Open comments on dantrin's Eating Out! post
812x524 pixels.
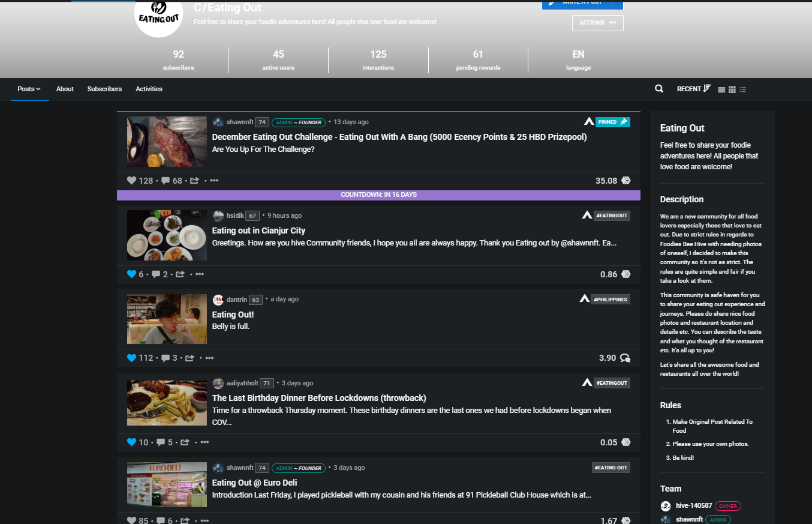(166, 358)
